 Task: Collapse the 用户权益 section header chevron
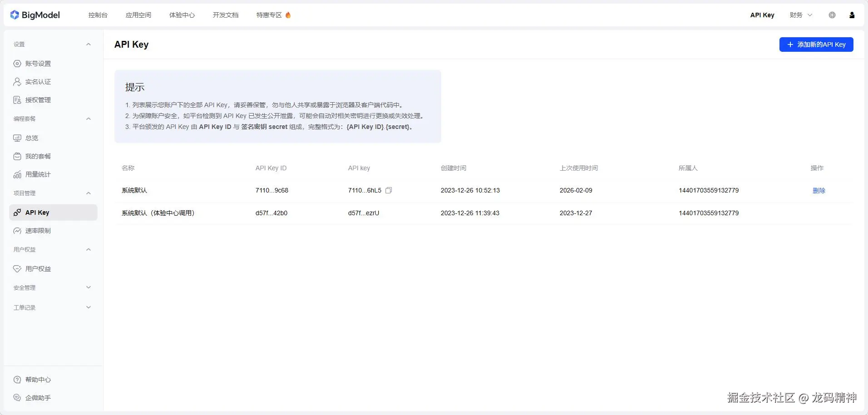coord(89,250)
